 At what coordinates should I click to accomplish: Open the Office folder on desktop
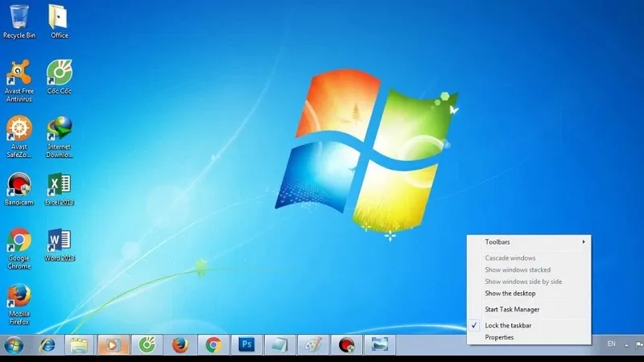pos(59,22)
